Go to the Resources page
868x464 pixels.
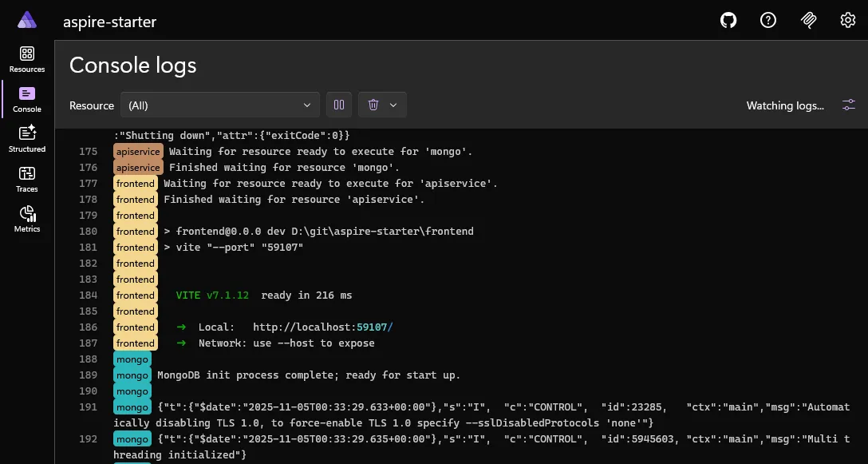(27, 59)
